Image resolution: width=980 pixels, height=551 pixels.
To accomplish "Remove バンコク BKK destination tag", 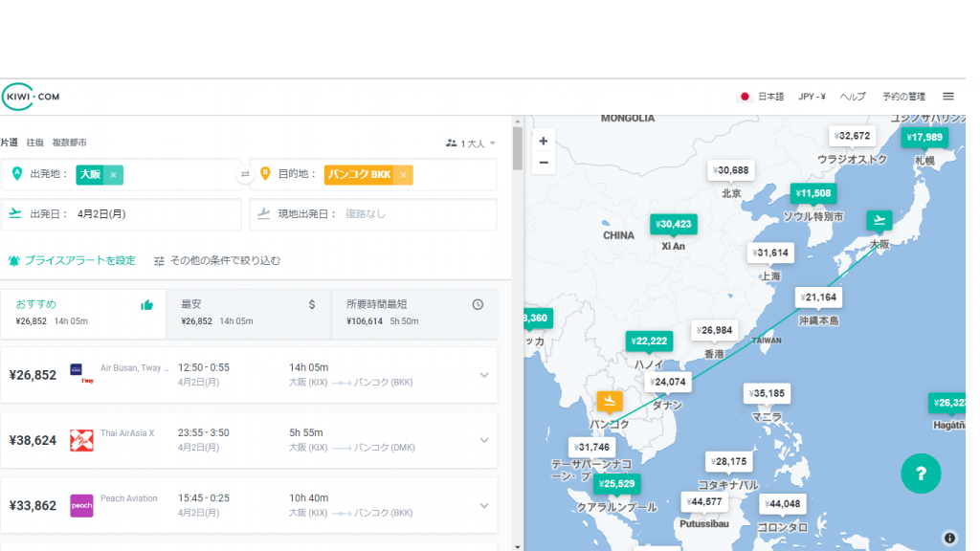I will tap(403, 175).
